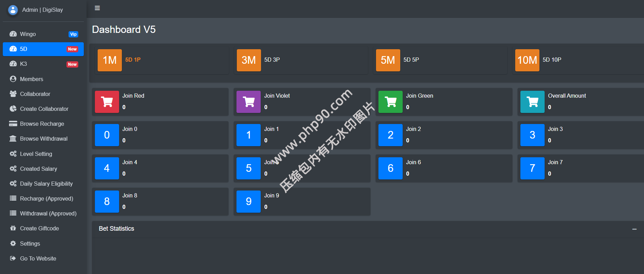The width and height of the screenshot is (644, 274).
Task: Open Level Setting page
Action: (x=36, y=154)
